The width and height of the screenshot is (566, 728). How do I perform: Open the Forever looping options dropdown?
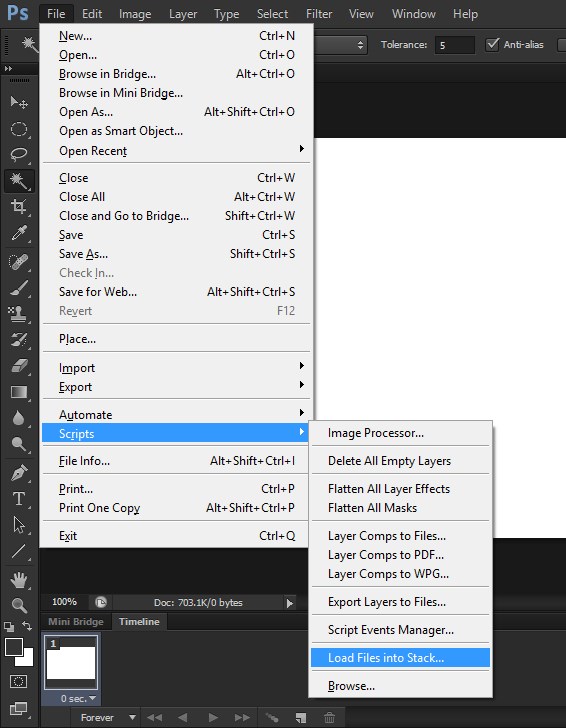108,718
